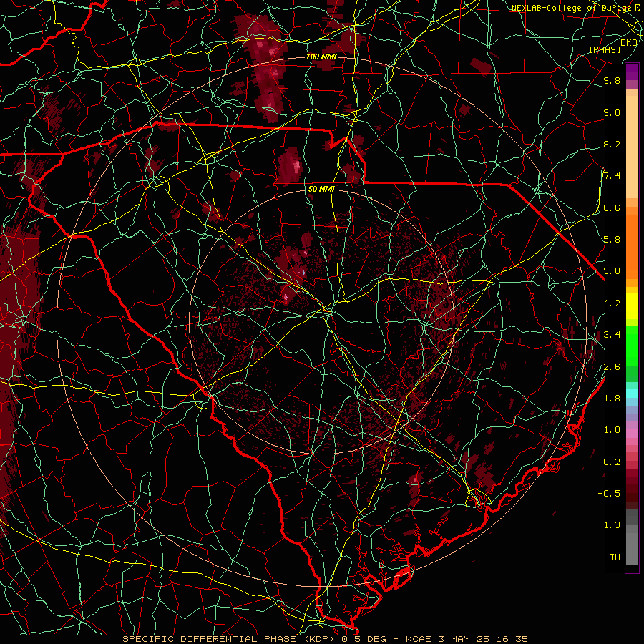The width and height of the screenshot is (644, 644).
Task: Click the gray segment at the color scale bottom
Action: tap(632, 549)
